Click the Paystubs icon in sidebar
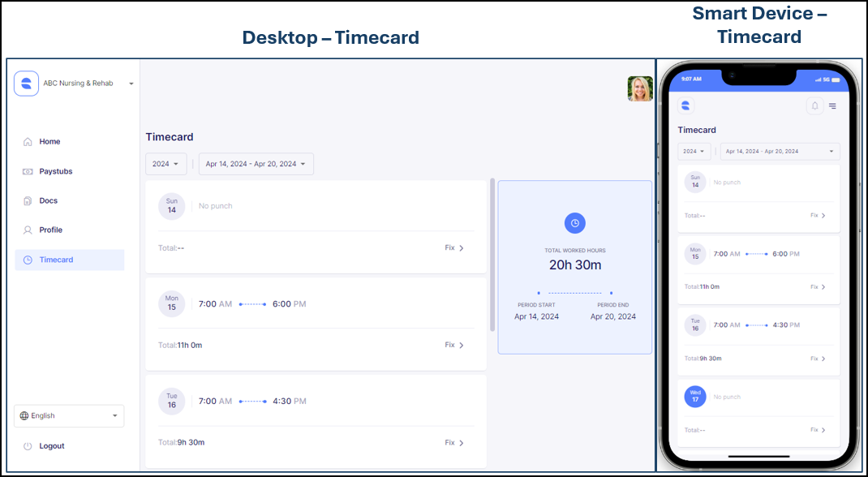Image resolution: width=868 pixels, height=477 pixels. [28, 172]
